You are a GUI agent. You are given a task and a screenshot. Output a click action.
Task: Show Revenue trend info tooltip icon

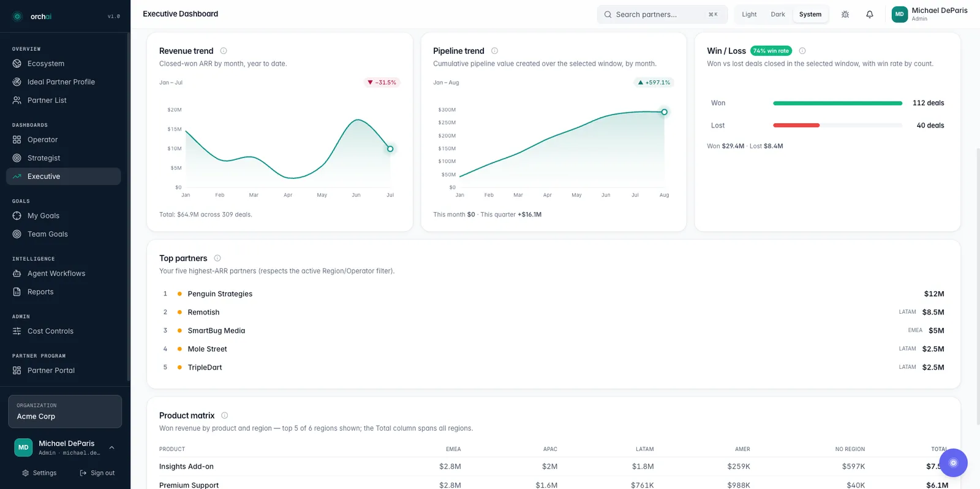[224, 51]
